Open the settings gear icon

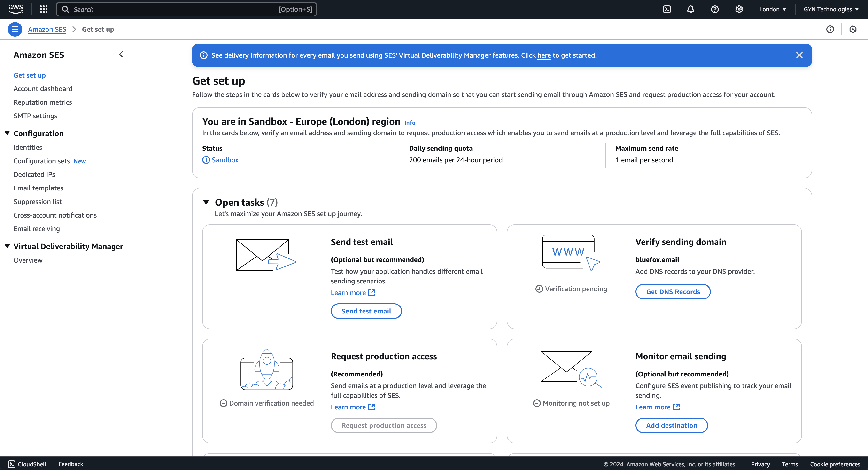[x=739, y=9]
